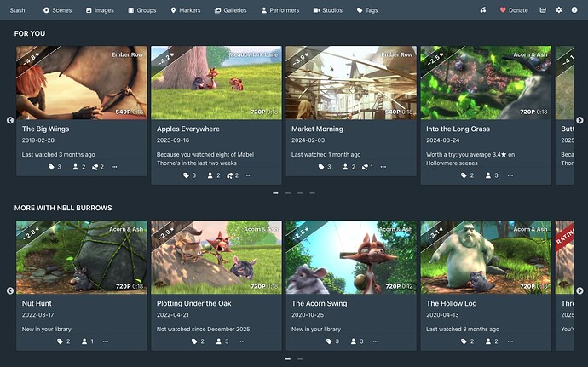The width and height of the screenshot is (588, 367).
Task: Open the statistics chart icon
Action: [543, 10]
